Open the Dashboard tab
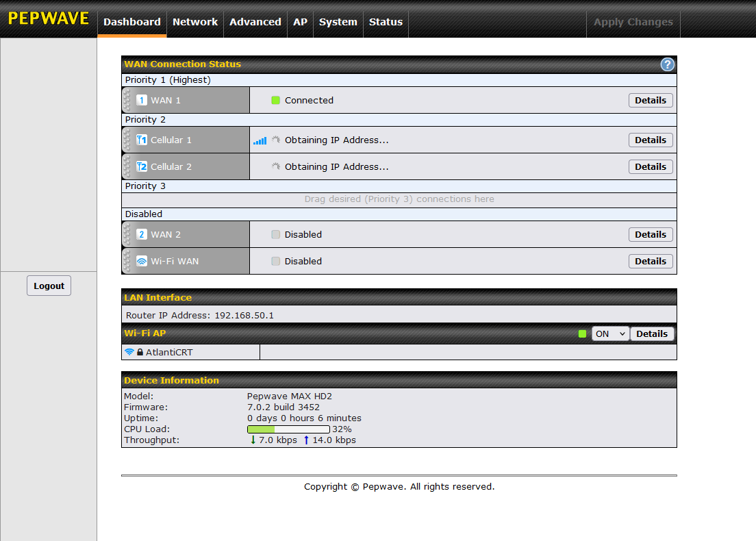This screenshot has height=541, width=756. coord(132,22)
